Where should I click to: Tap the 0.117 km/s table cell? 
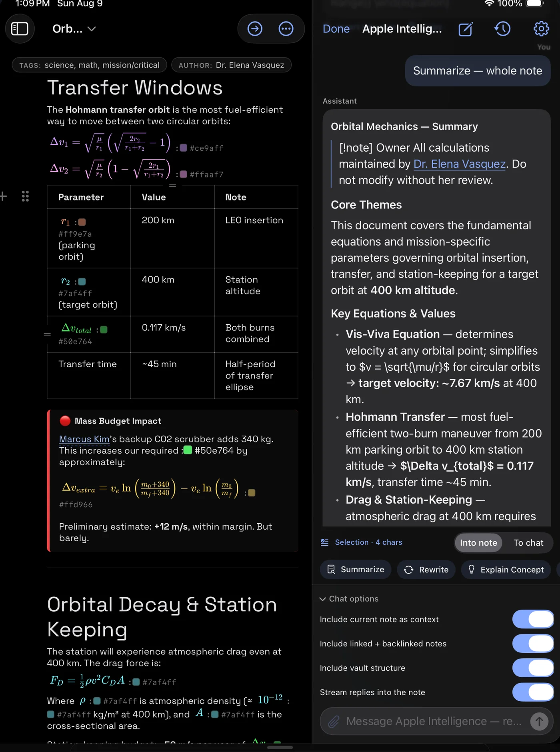[x=172, y=334]
